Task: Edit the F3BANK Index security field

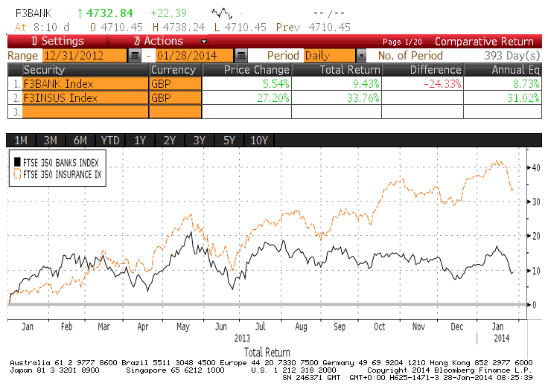Action: 86,84
